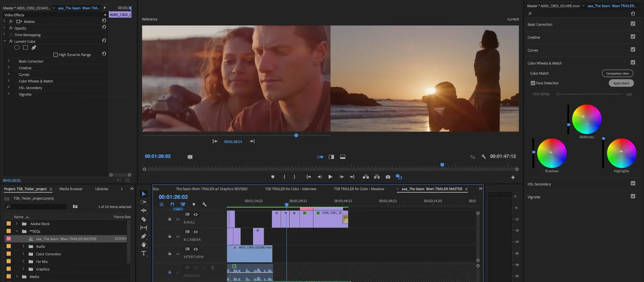Toggle B-ROLL track eye visibility
This screenshot has height=282, width=644.
pos(196,215)
